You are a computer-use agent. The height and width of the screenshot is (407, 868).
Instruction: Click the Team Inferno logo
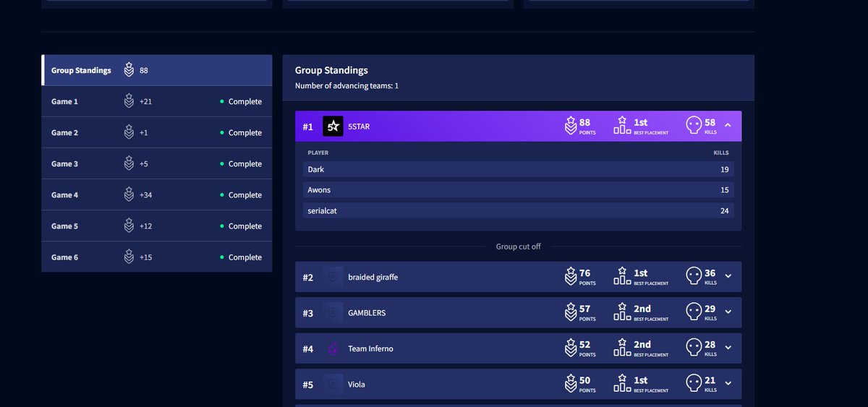point(333,348)
